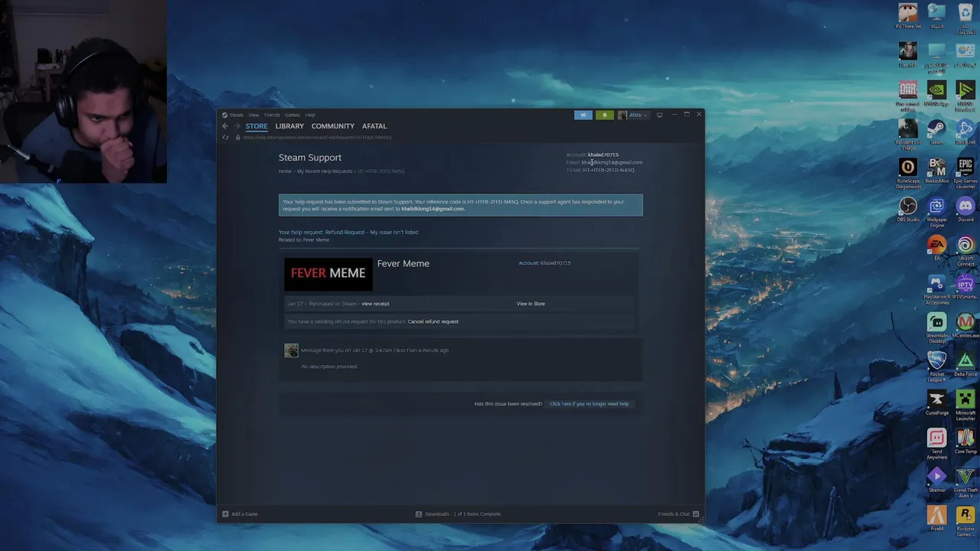This screenshot has height=551, width=980.
Task: Click the Fever Meme game banner
Action: click(328, 273)
